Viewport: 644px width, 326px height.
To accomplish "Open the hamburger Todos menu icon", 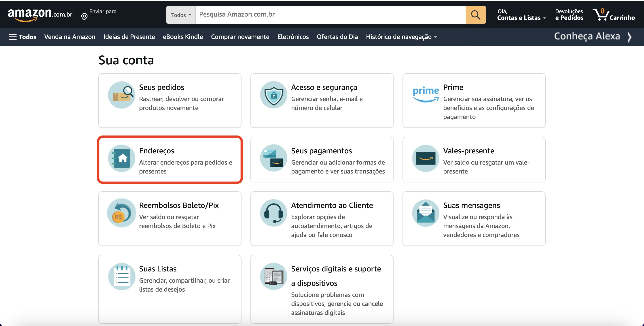I will point(13,37).
